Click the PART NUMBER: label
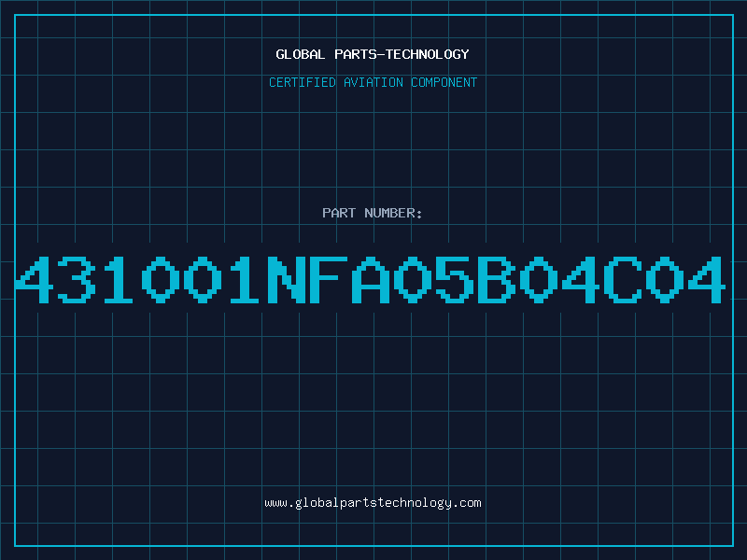This screenshot has height=560, width=747. [x=373, y=213]
